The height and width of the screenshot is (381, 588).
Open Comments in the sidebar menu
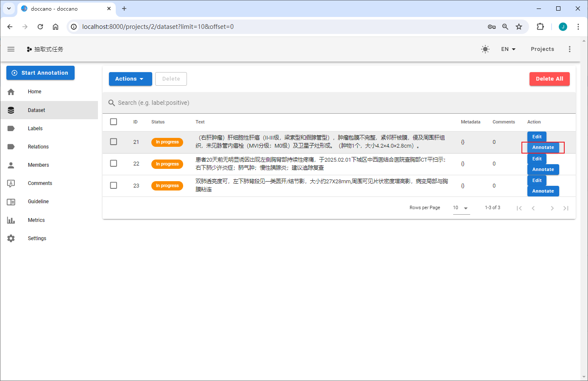pos(40,183)
